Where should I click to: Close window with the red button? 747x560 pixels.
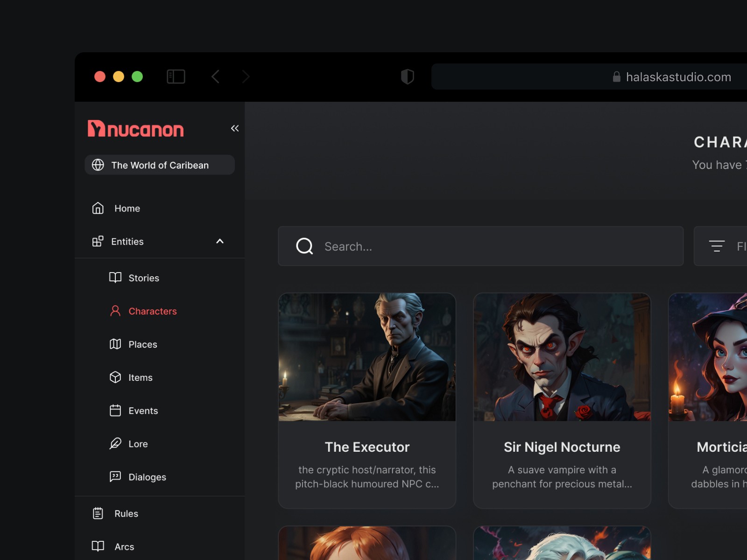[x=100, y=77]
